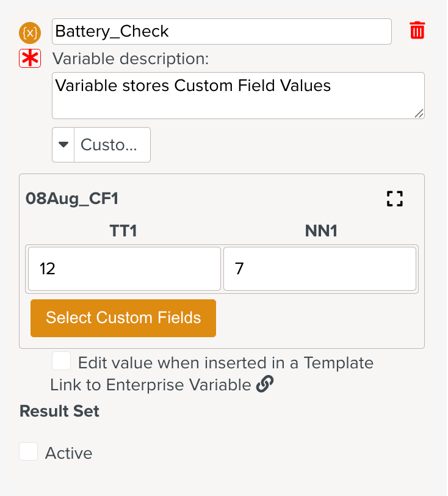Select the variable description text area
This screenshot has height=496, width=448.
click(x=238, y=95)
